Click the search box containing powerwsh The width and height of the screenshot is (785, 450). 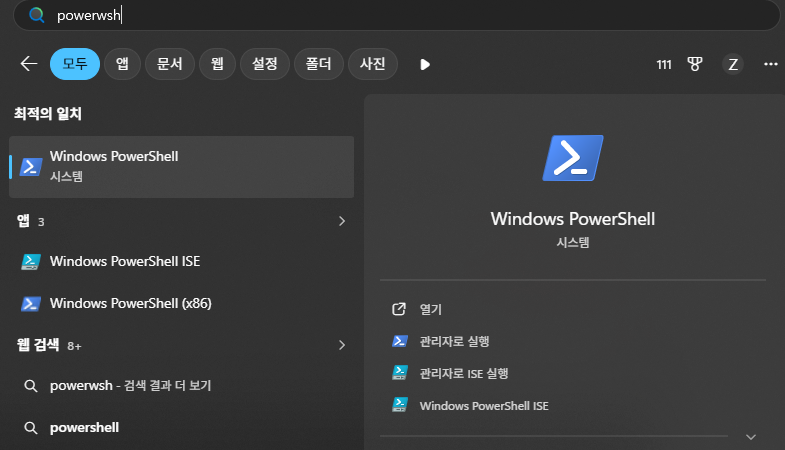click(x=400, y=16)
